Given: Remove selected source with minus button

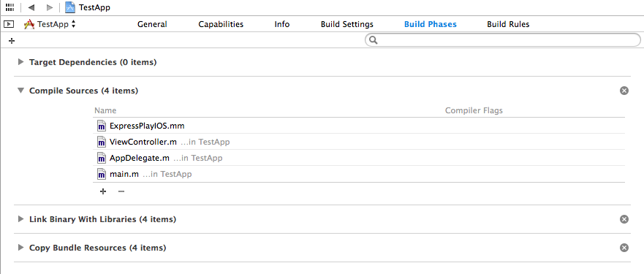Looking at the screenshot, I should pyautogui.click(x=121, y=191).
